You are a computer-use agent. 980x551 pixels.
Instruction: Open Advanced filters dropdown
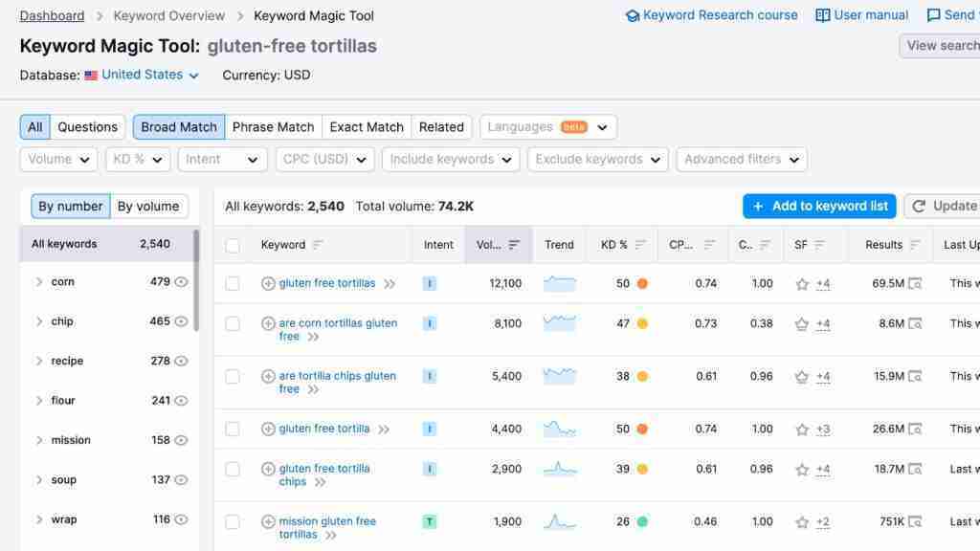(742, 160)
